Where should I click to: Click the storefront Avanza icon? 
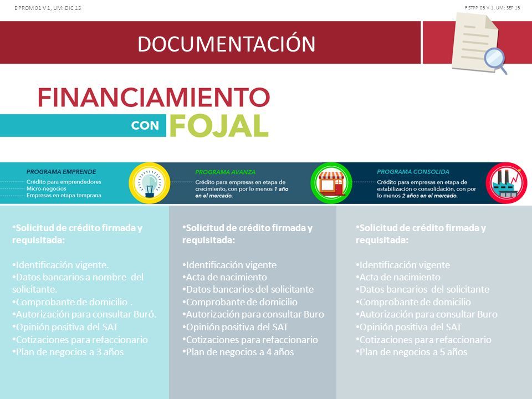[331, 183]
